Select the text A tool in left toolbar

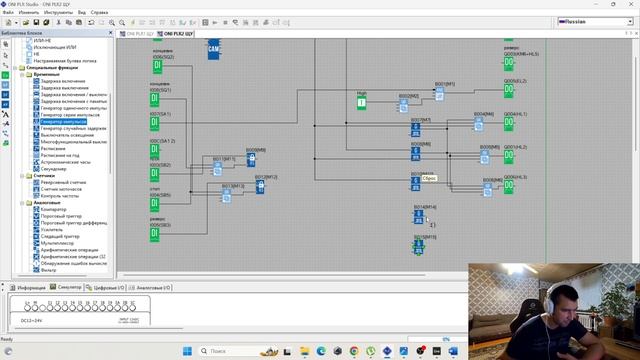(x=6, y=115)
